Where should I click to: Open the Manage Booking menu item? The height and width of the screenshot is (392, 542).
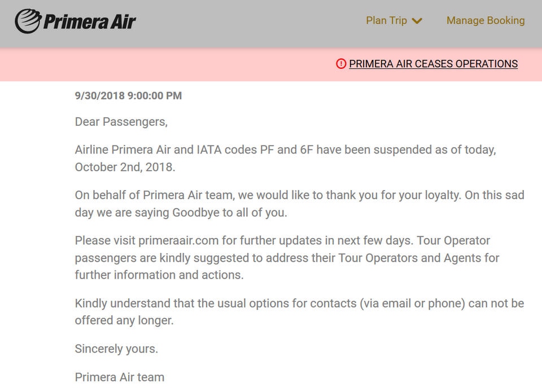tap(486, 21)
